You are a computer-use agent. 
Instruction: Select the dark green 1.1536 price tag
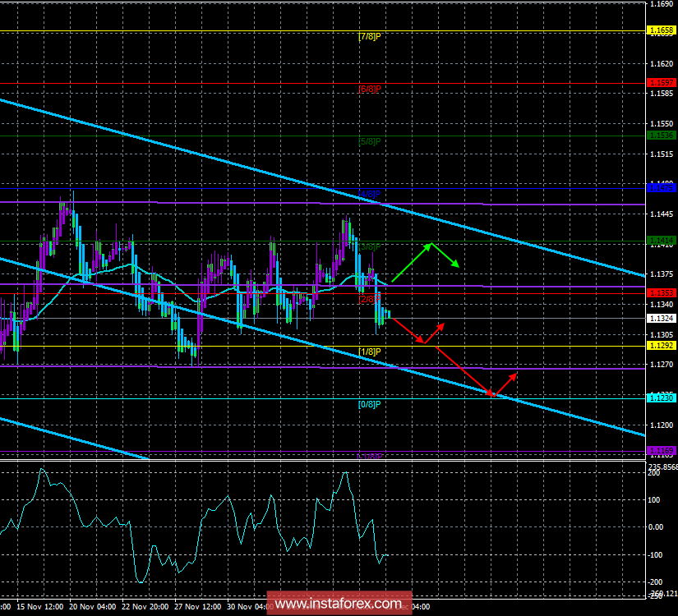[x=662, y=136]
